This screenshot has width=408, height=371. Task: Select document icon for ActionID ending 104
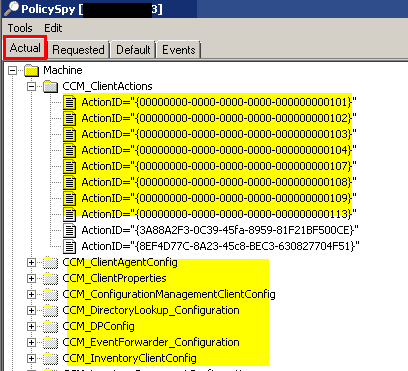point(70,150)
